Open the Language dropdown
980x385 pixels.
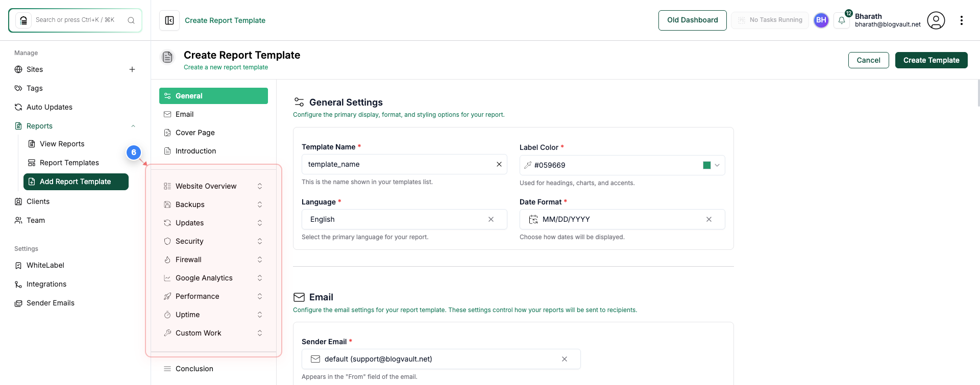[x=404, y=219]
